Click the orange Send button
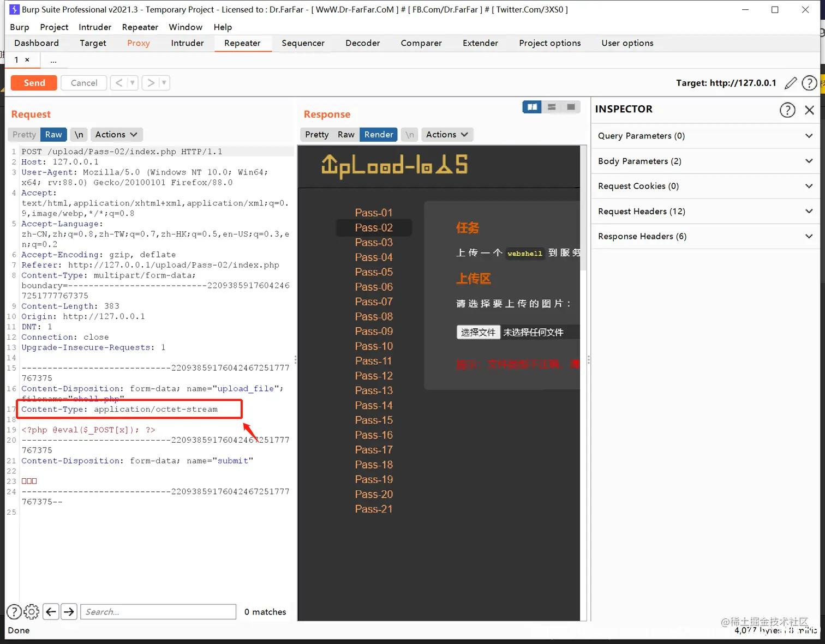 click(x=34, y=83)
